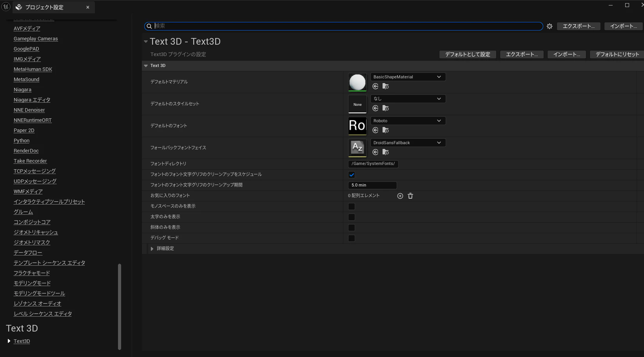The image size is (644, 357).
Task: Click the cleanup period 5.0 min field
Action: coord(372,185)
